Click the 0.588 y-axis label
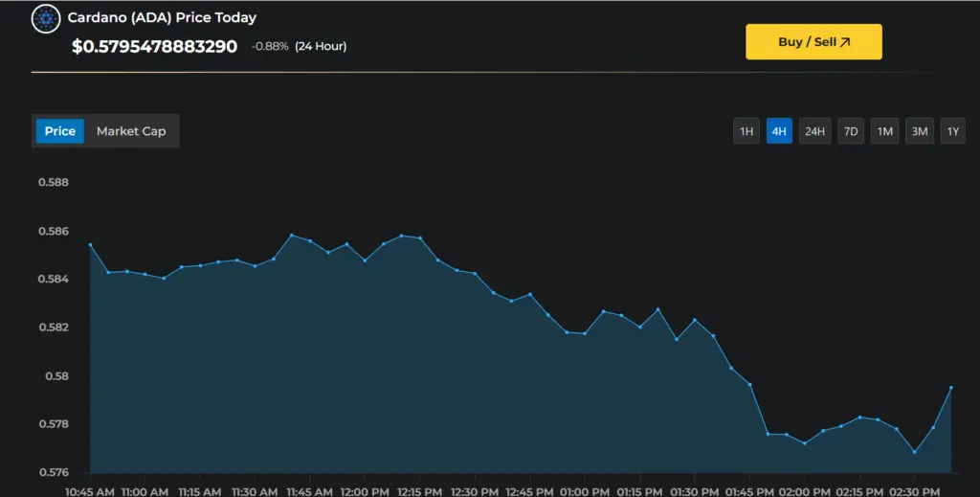This screenshot has width=980, height=497. 54,182
